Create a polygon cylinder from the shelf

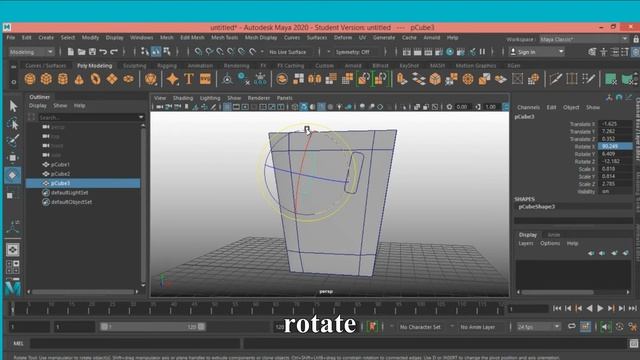pos(62,79)
